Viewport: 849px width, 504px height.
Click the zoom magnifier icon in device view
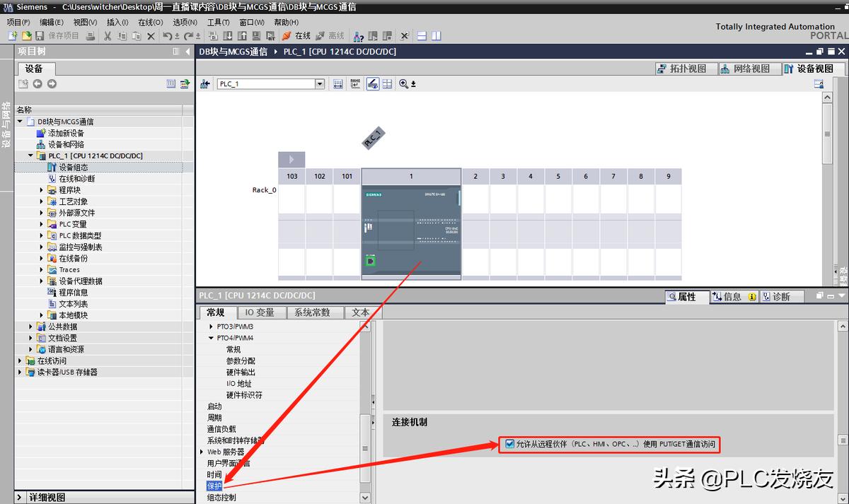click(404, 84)
